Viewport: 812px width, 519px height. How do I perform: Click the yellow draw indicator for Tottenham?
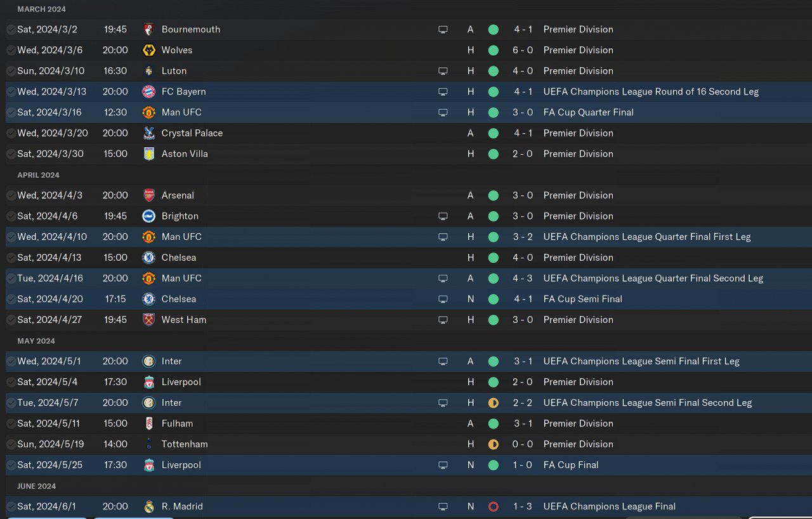493,444
